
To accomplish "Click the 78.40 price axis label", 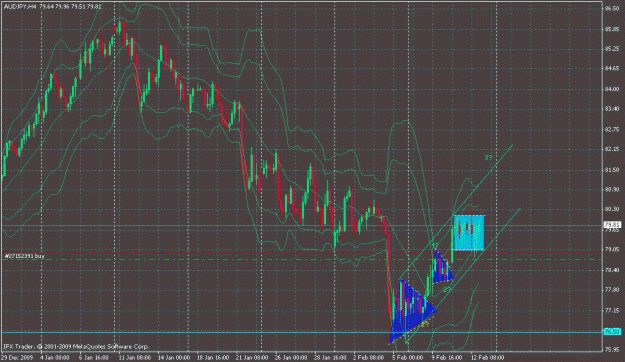I will point(612,270).
